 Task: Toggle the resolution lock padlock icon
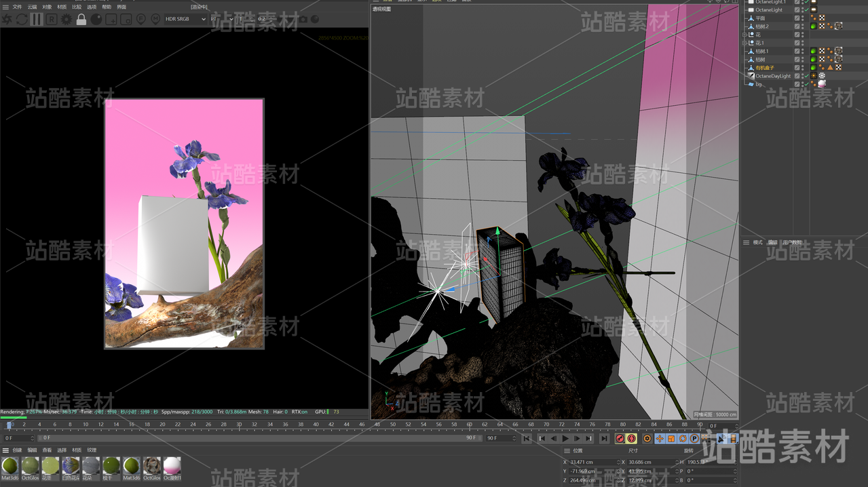pyautogui.click(x=81, y=20)
